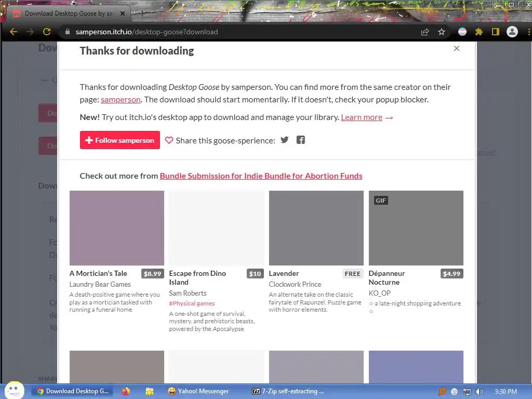The height and width of the screenshot is (399, 532).
Task: Close the Download Desktop Goose tab
Action: tap(123, 14)
